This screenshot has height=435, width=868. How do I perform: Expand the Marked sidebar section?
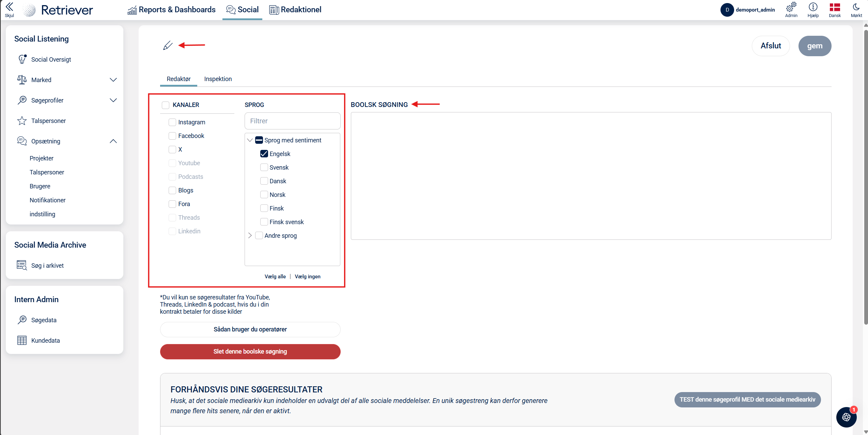113,80
